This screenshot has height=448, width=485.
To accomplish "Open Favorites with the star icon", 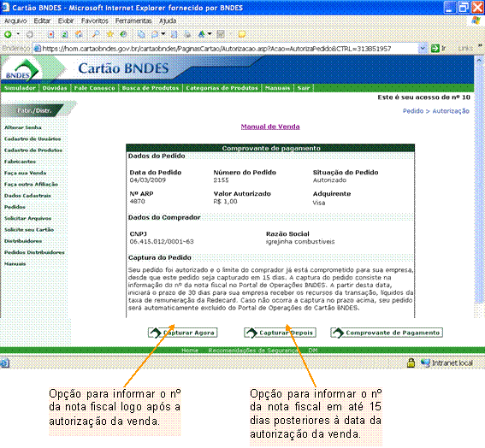I will [109, 34].
